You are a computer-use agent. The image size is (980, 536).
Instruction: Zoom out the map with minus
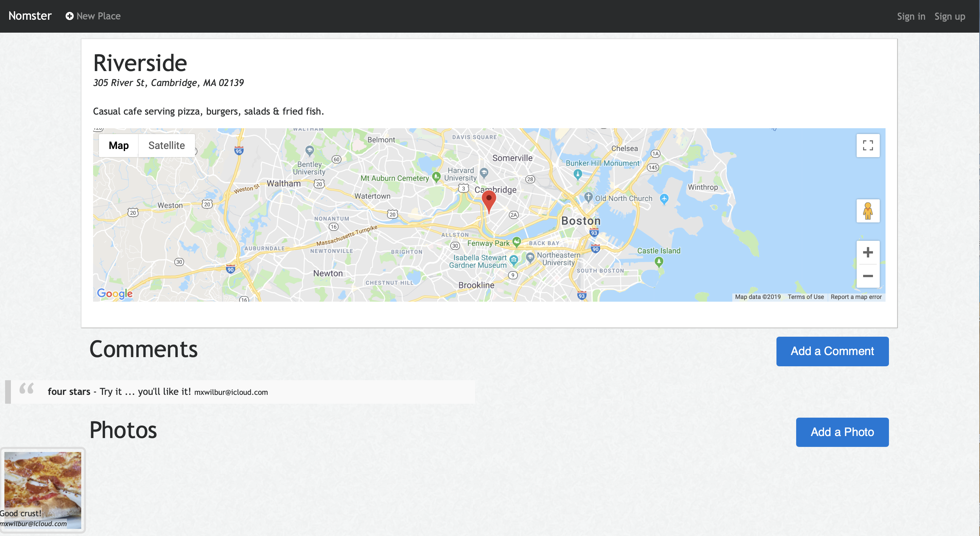(868, 276)
